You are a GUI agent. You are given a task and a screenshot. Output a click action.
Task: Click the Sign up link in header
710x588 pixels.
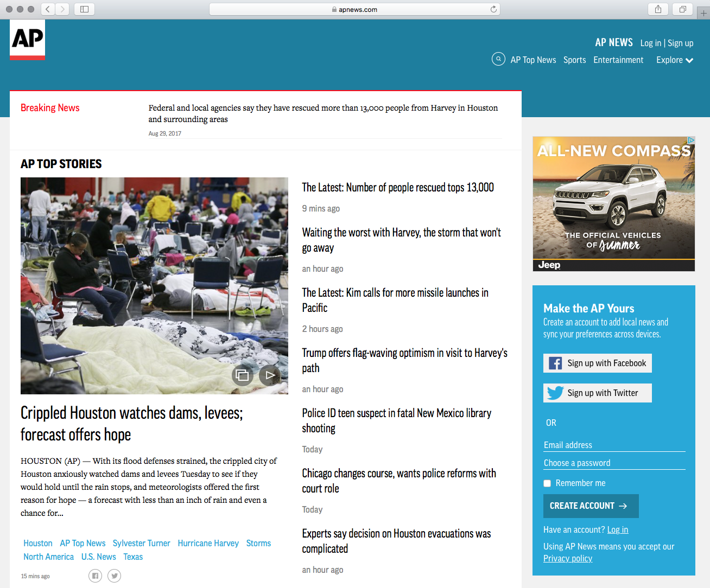point(681,43)
